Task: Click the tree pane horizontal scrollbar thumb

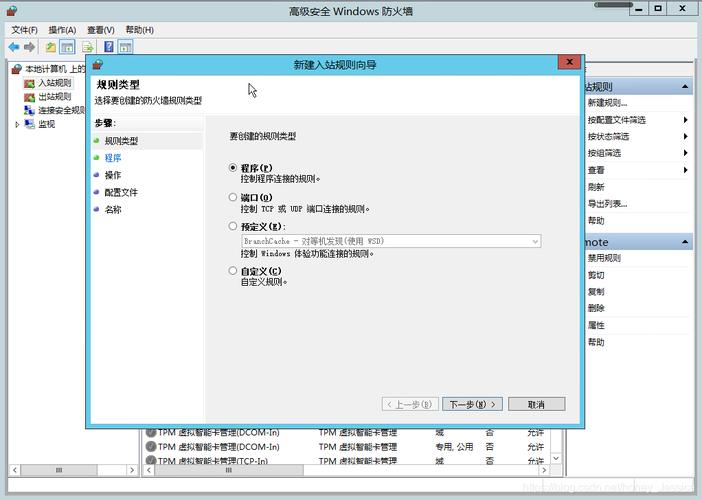Action: [x=59, y=470]
